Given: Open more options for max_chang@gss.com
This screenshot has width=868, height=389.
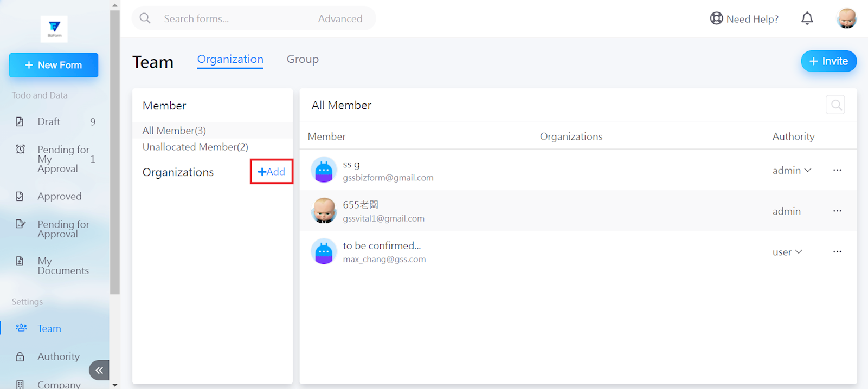Looking at the screenshot, I should pos(837,252).
